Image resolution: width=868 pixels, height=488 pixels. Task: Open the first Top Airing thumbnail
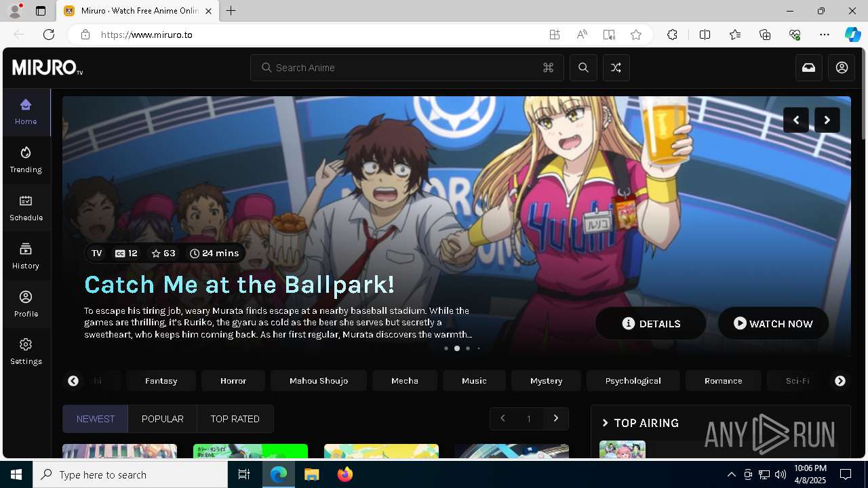[623, 449]
